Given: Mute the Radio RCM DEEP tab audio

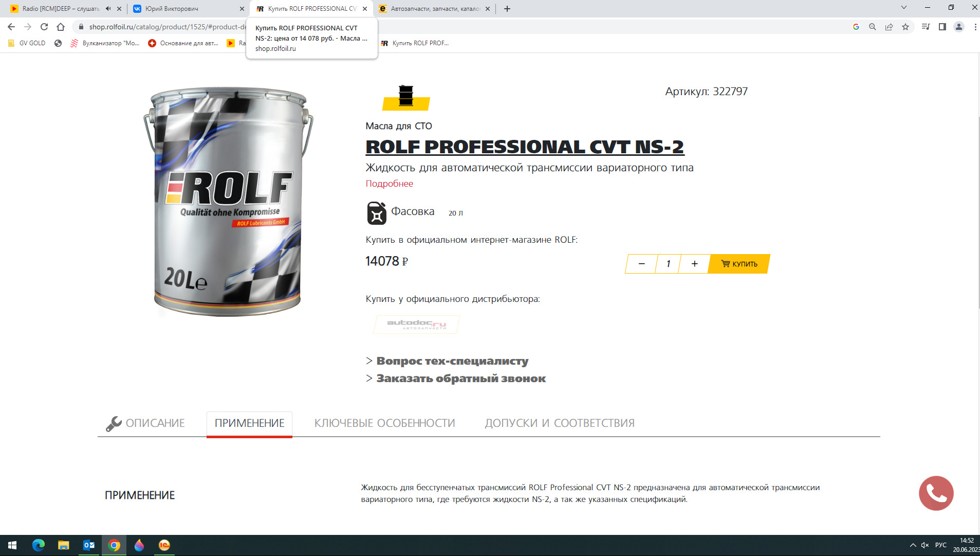Looking at the screenshot, I should tap(108, 9).
